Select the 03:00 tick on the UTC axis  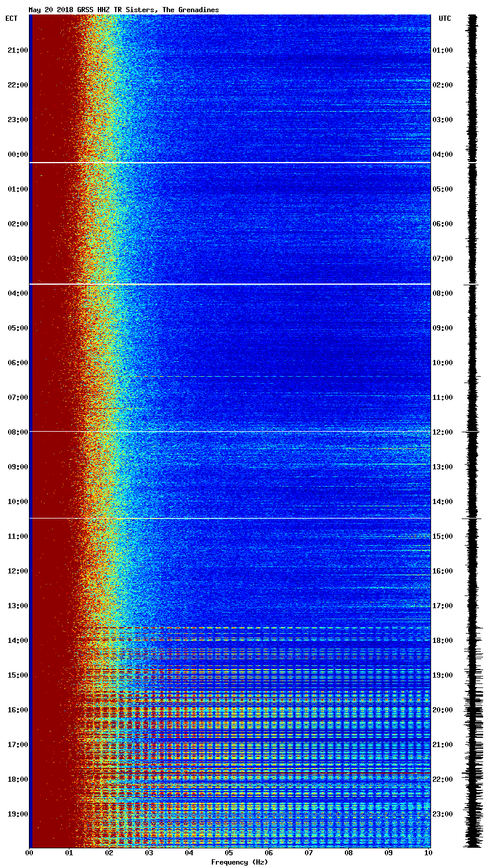443,120
